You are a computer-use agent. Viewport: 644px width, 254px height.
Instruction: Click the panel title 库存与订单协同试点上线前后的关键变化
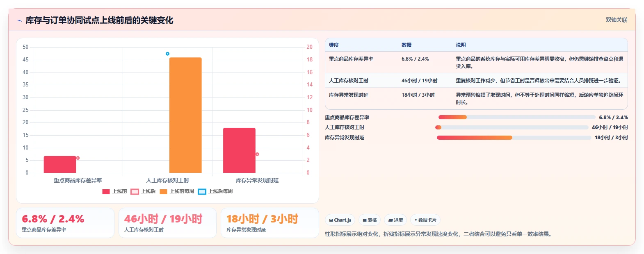click(x=99, y=20)
